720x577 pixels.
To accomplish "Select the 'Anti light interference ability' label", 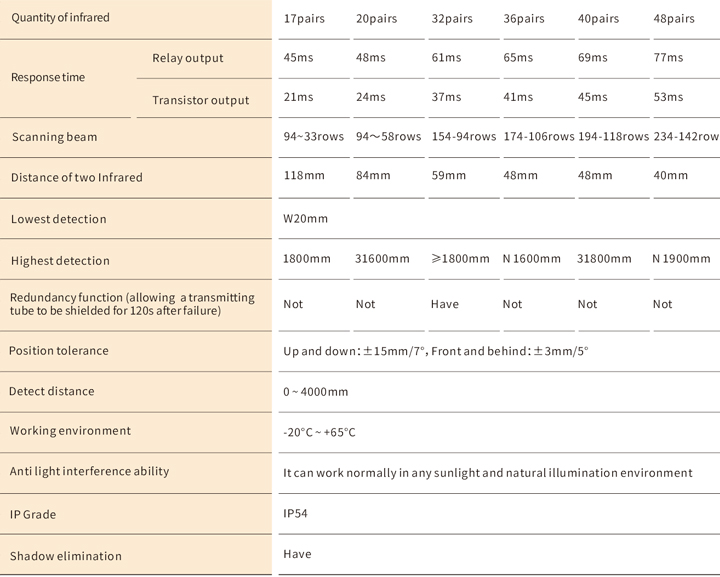I will pyautogui.click(x=90, y=471).
